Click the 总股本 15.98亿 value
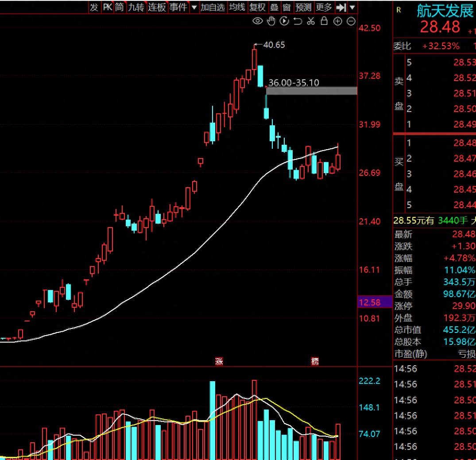The height and width of the screenshot is (460, 476). tap(459, 342)
